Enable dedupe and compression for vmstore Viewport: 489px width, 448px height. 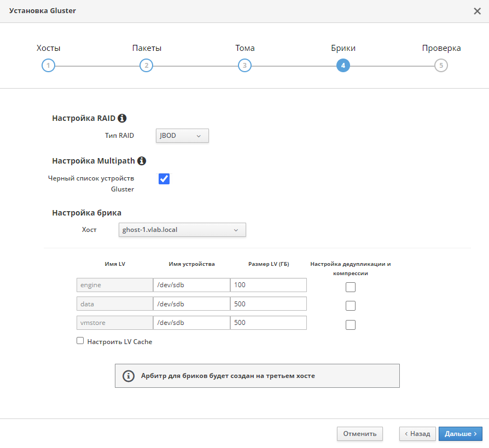coord(351,325)
